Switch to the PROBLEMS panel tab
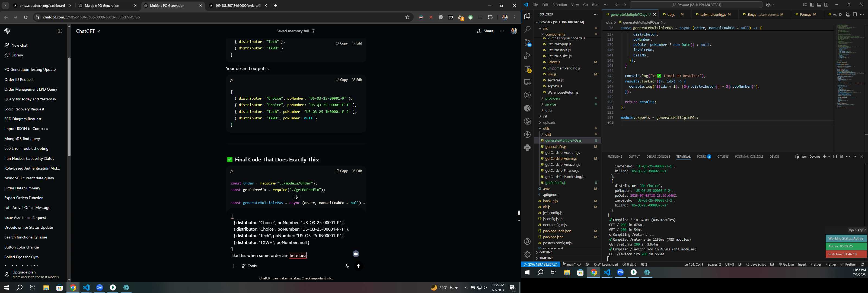Image resolution: width=868 pixels, height=293 pixels. [615, 157]
